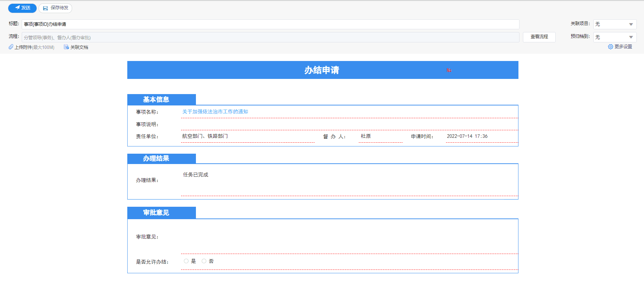This screenshot has height=306, width=644.
Task: Click the 保存待发 save draft button
Action: (55, 8)
